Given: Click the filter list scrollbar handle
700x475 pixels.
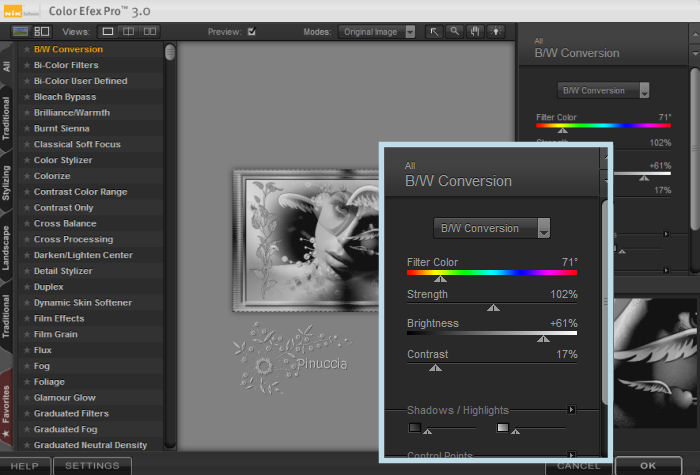Looking at the screenshot, I should pyautogui.click(x=170, y=52).
